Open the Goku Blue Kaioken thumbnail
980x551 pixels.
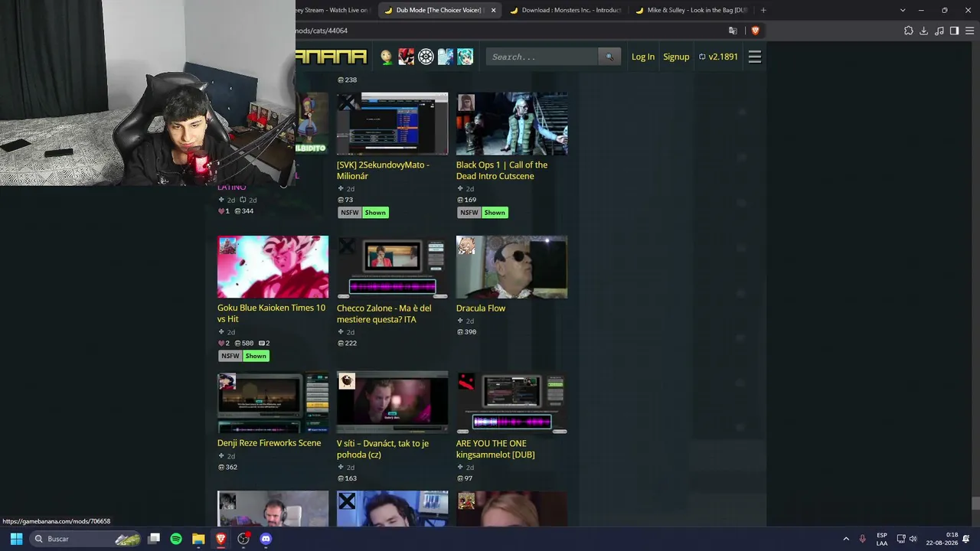pos(273,267)
